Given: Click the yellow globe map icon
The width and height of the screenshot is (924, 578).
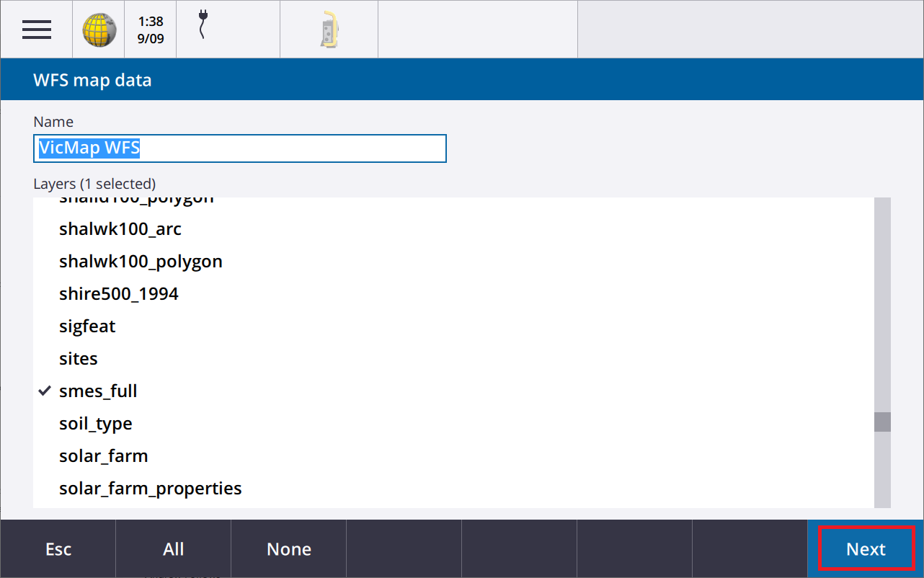Looking at the screenshot, I should click(99, 30).
